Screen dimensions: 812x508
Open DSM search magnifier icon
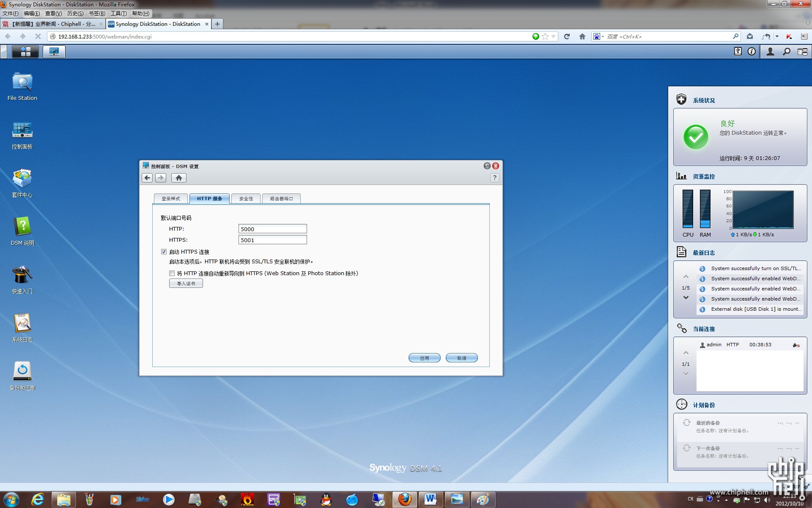click(x=787, y=52)
